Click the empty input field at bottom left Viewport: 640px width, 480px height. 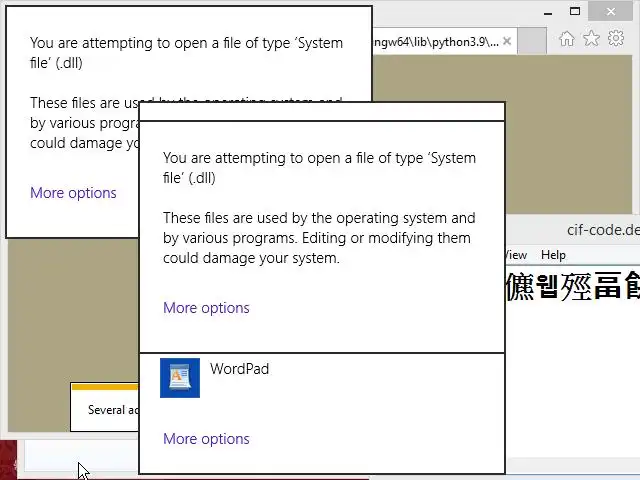coord(82,454)
